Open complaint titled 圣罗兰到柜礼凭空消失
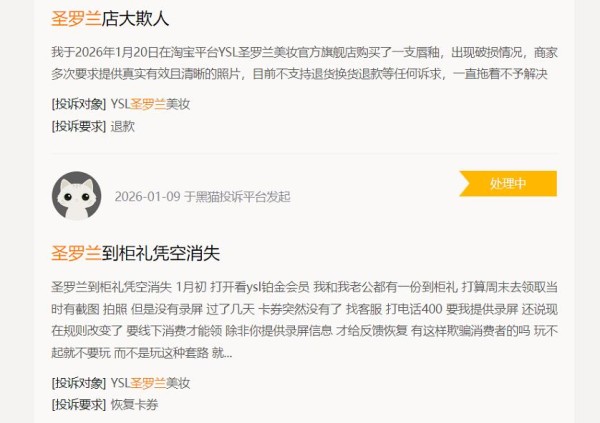Screen dimensions: 600x423 click(135, 253)
